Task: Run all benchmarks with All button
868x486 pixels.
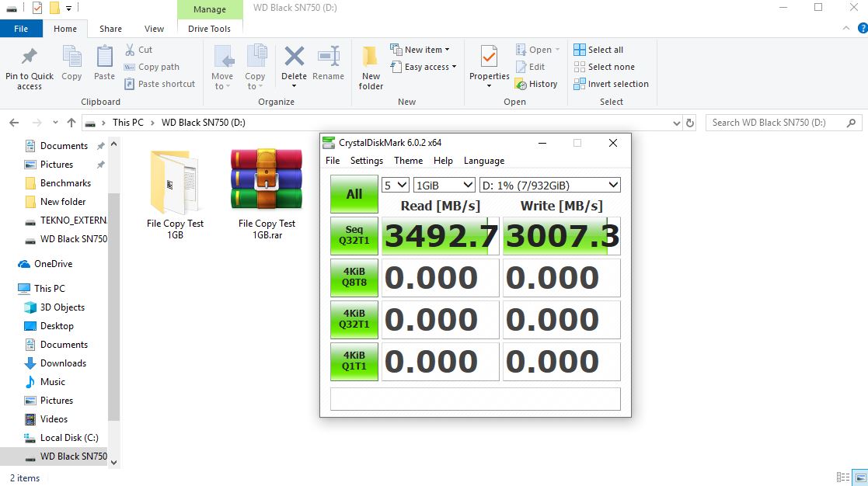Action: coord(354,194)
